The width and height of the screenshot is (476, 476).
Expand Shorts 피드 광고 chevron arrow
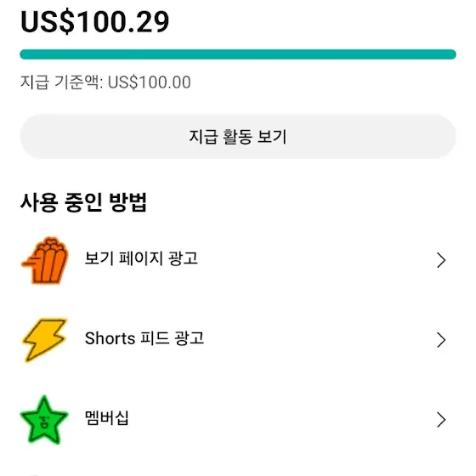coord(441,340)
